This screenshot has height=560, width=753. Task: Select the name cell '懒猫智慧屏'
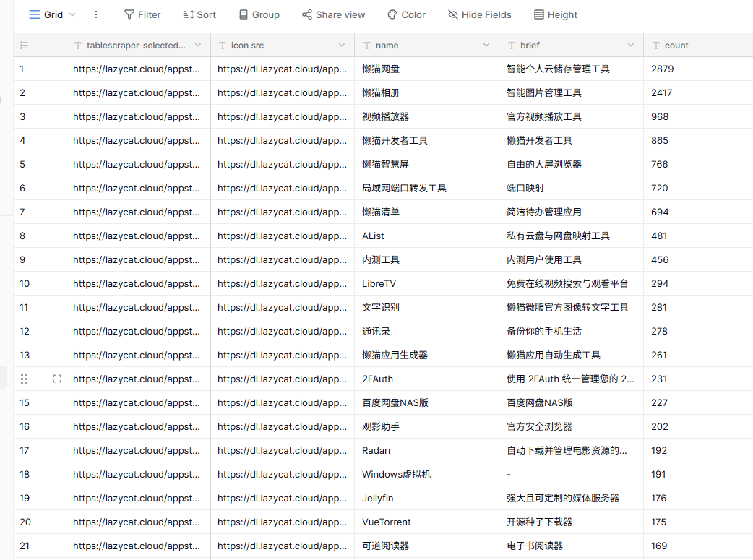[427, 164]
